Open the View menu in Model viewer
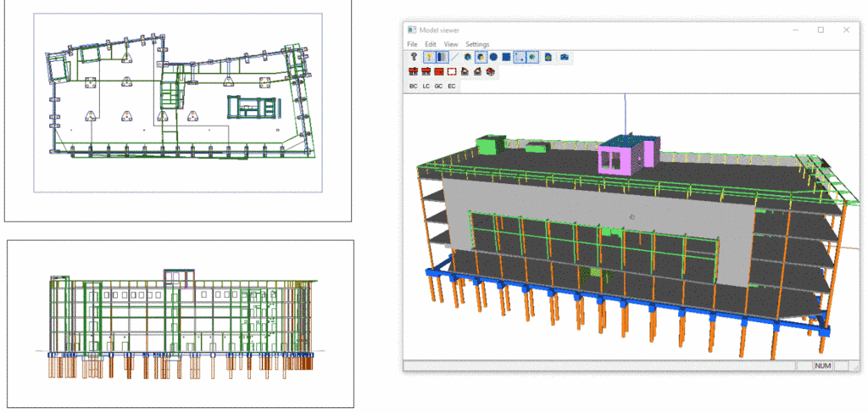The height and width of the screenshot is (413, 868). (x=451, y=44)
